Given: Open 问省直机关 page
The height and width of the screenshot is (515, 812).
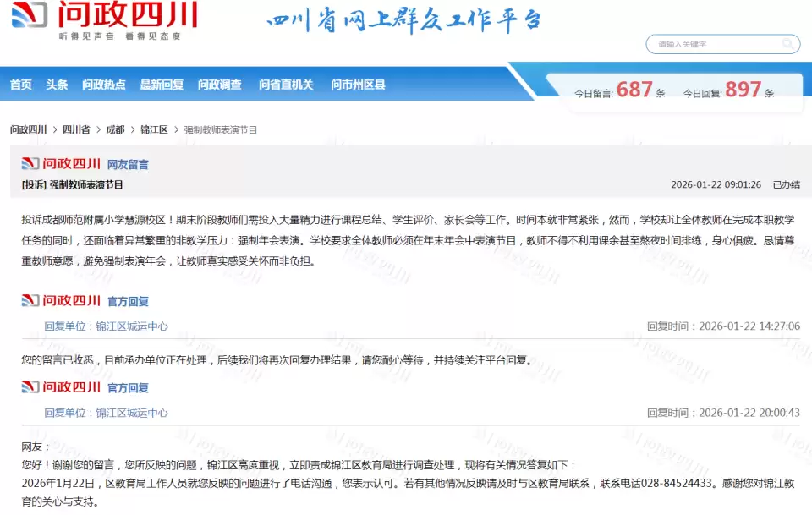Looking at the screenshot, I should point(286,85).
